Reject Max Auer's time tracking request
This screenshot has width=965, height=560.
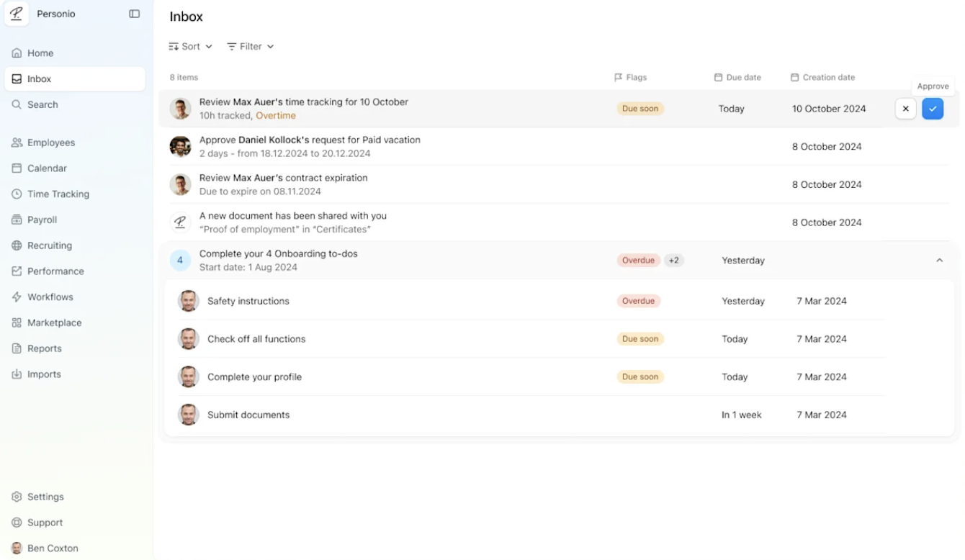pyautogui.click(x=905, y=109)
